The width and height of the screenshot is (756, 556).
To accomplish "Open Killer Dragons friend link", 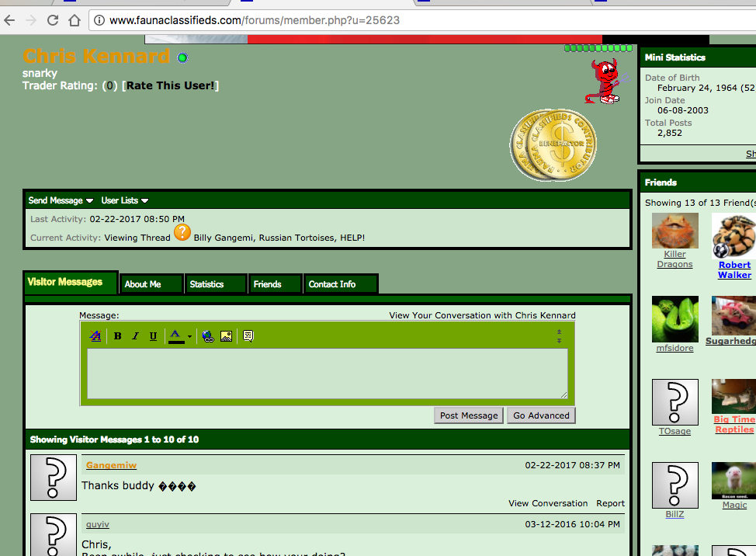I will pos(675,259).
